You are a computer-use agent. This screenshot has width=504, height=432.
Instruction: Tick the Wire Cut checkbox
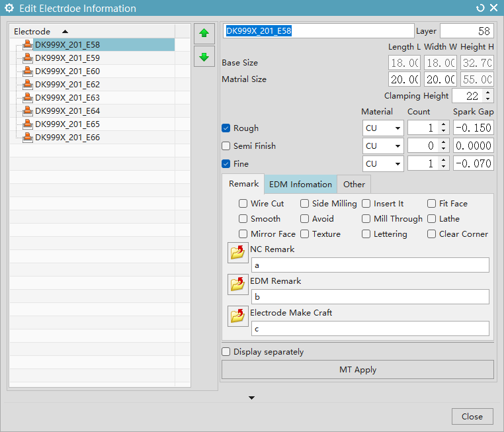tap(243, 204)
